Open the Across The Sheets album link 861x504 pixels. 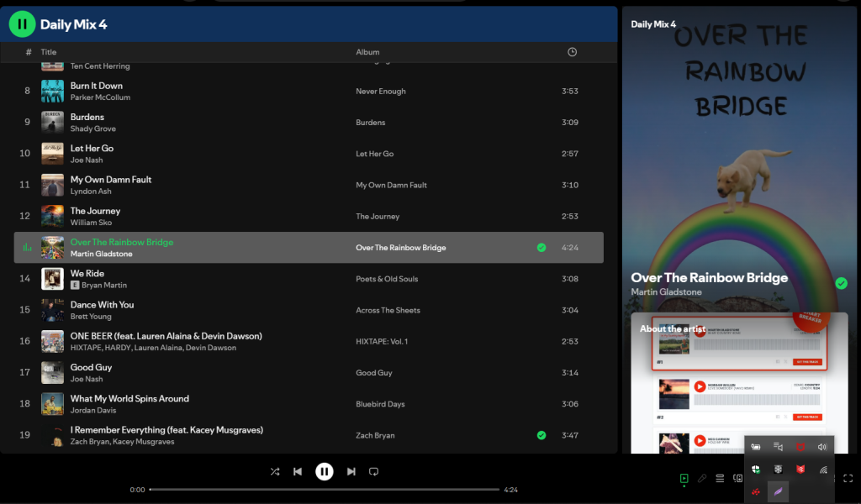coord(388,310)
